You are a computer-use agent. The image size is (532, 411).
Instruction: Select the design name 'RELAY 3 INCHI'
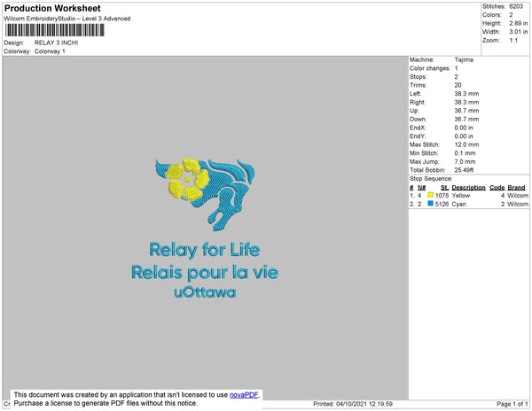[57, 43]
